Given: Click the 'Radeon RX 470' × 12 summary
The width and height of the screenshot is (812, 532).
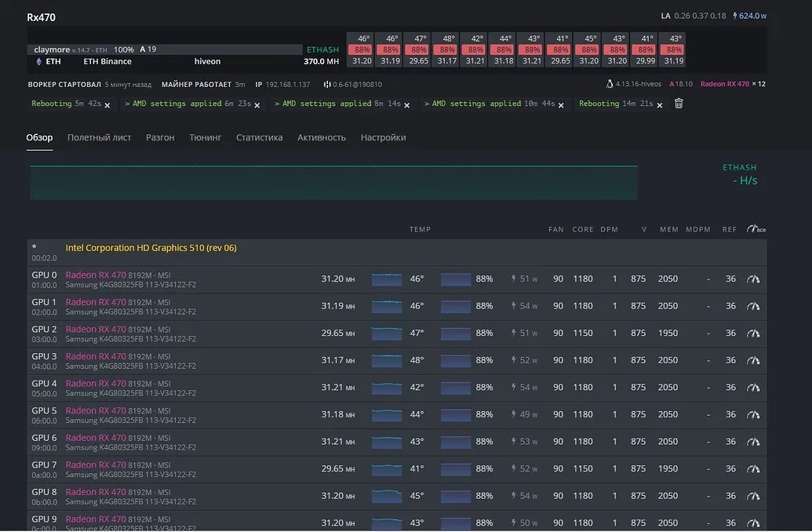Looking at the screenshot, I should [x=733, y=84].
